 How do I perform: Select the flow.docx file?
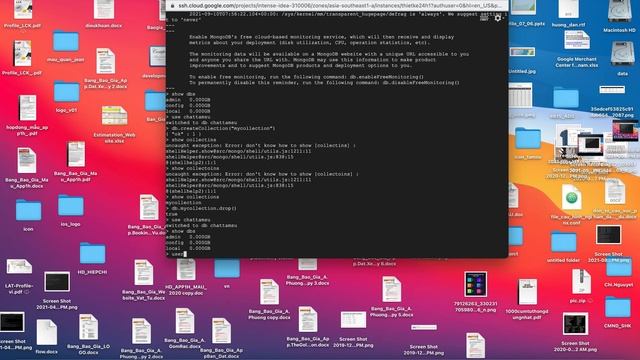[46, 332]
